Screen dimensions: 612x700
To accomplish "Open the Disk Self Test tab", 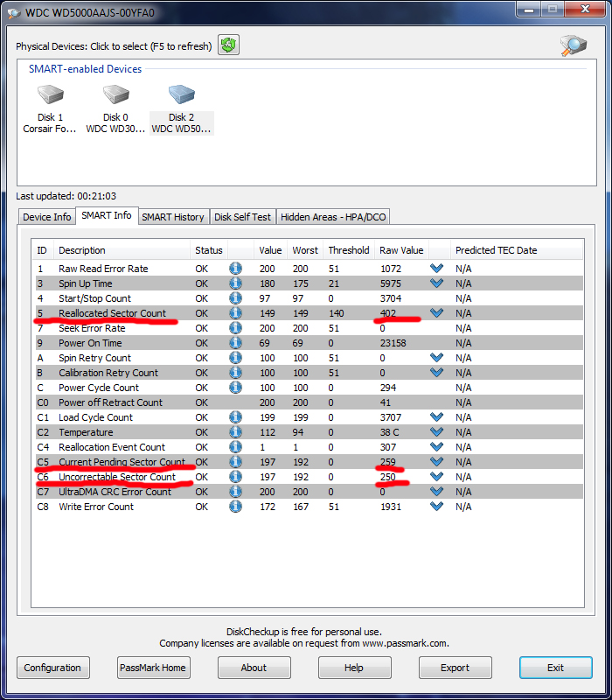I will pos(242,217).
